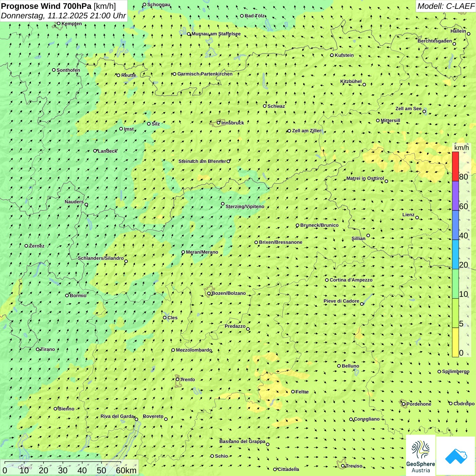Click the Tirano location marker
The width and height of the screenshot is (476, 476).
point(38,349)
